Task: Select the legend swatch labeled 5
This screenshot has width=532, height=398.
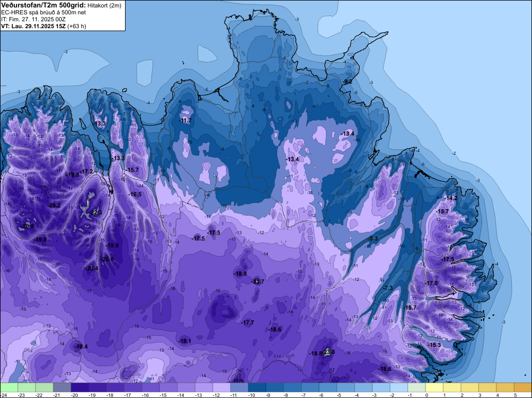Action: [x=522, y=387]
